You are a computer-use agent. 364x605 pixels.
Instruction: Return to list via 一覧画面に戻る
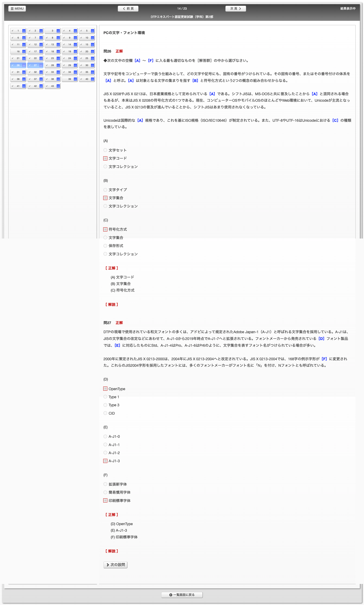coord(182,595)
